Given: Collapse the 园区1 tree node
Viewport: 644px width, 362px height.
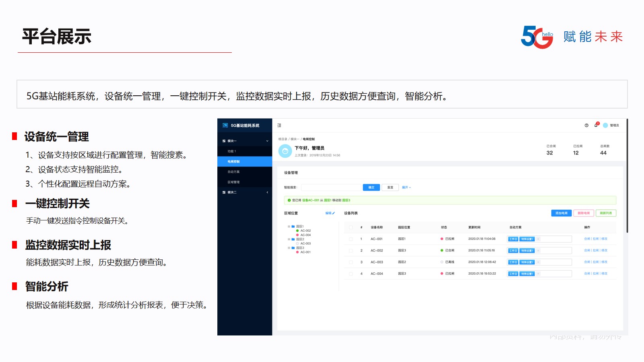Looking at the screenshot, I should click(289, 226).
